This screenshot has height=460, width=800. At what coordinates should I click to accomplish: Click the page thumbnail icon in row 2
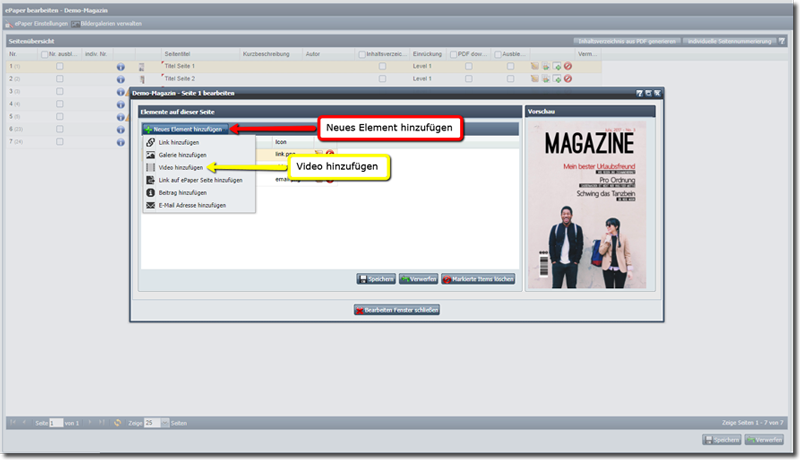click(x=142, y=80)
